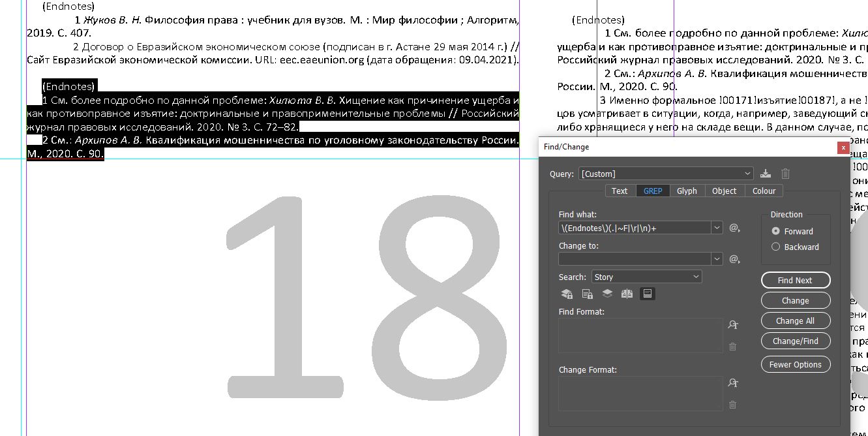Close the Find/Change dialog

[843, 148]
